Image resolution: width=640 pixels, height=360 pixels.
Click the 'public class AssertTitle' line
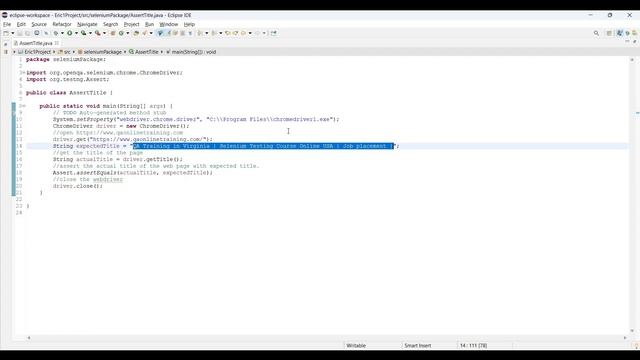click(x=69, y=93)
